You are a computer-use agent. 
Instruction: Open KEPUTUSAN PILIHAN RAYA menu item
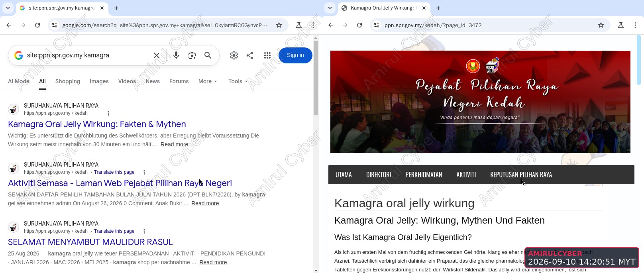pyautogui.click(x=521, y=175)
